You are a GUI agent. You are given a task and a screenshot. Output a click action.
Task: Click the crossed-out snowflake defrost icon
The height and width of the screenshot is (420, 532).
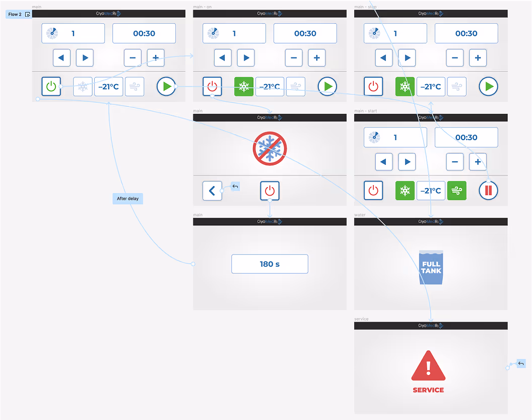point(270,148)
